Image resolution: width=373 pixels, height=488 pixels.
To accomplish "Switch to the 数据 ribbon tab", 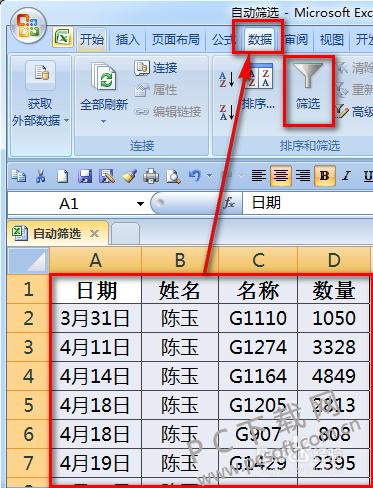I will pos(260,40).
